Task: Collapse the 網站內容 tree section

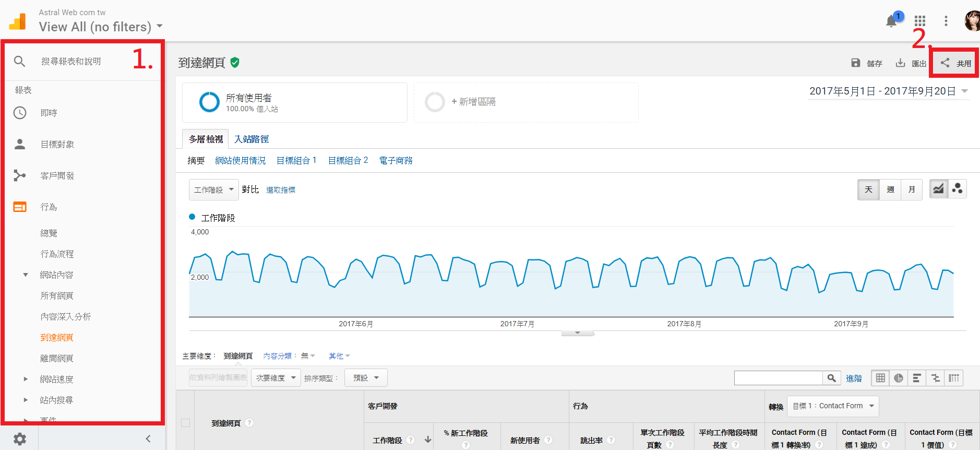Action: tap(25, 275)
